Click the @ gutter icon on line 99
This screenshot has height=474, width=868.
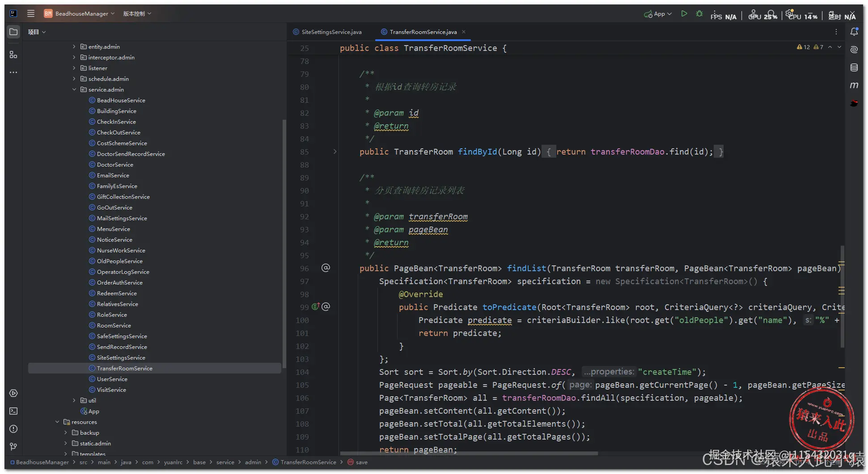326,306
